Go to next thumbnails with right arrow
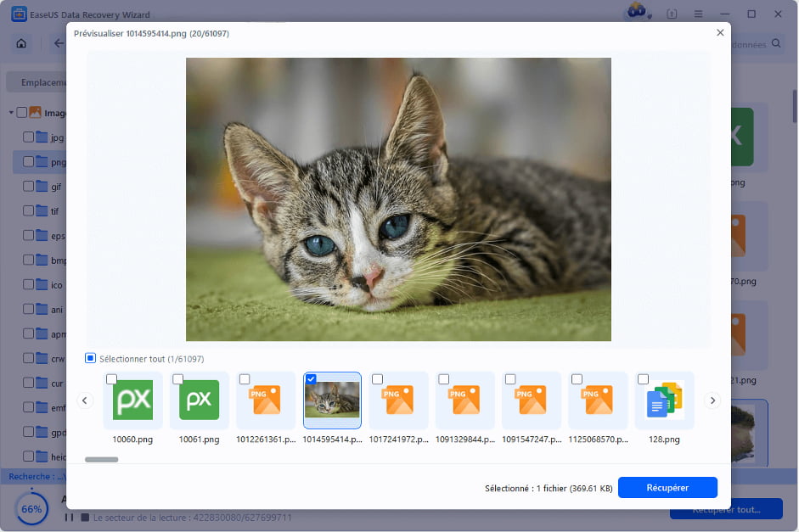The width and height of the screenshot is (799, 532). point(713,400)
